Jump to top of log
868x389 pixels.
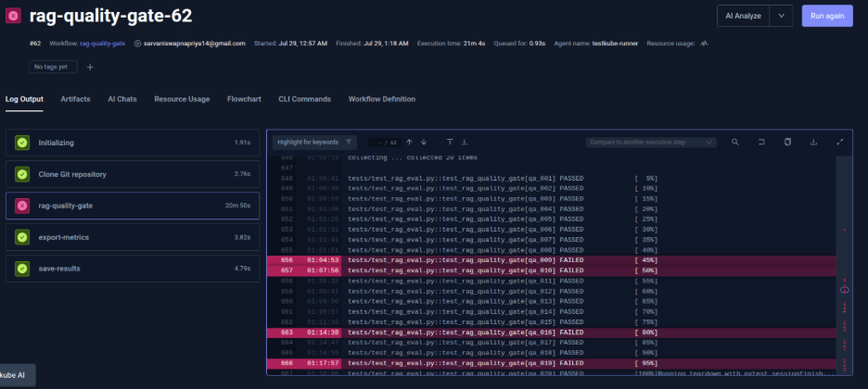[450, 142]
